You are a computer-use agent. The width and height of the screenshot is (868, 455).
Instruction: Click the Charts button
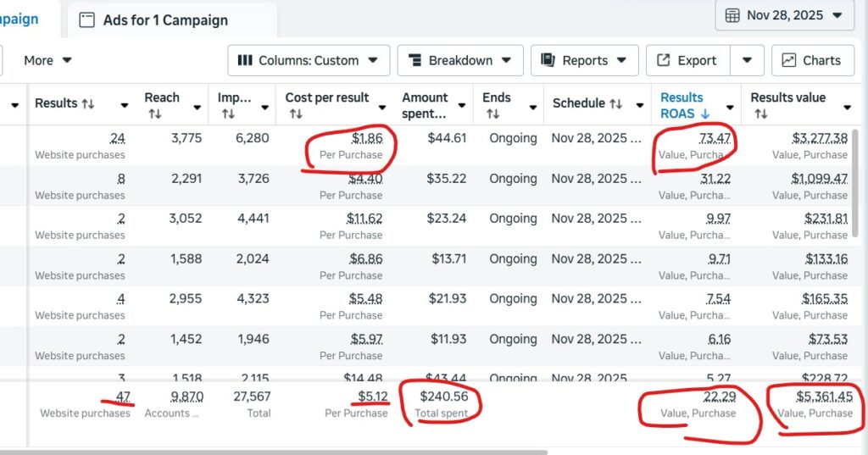[x=812, y=60]
